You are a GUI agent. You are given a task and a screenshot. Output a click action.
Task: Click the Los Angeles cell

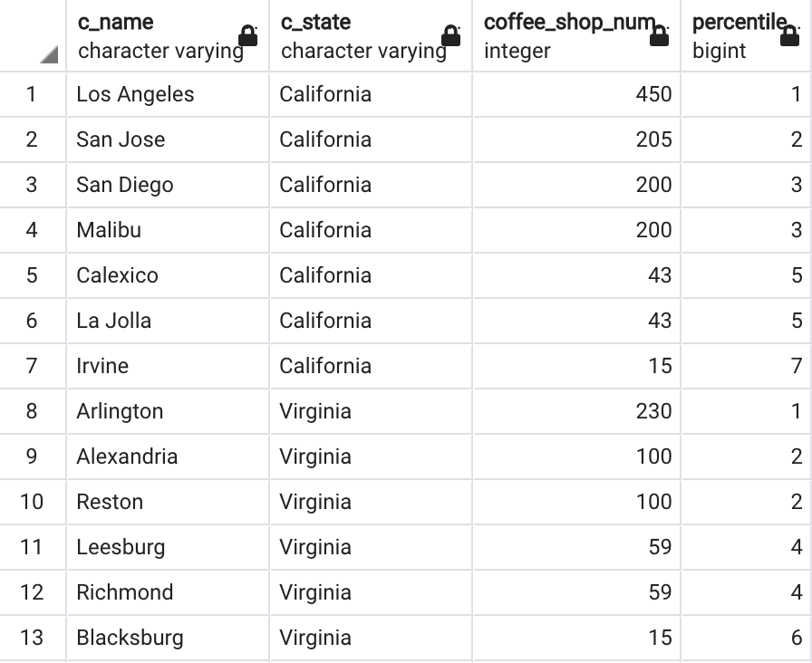(x=168, y=95)
